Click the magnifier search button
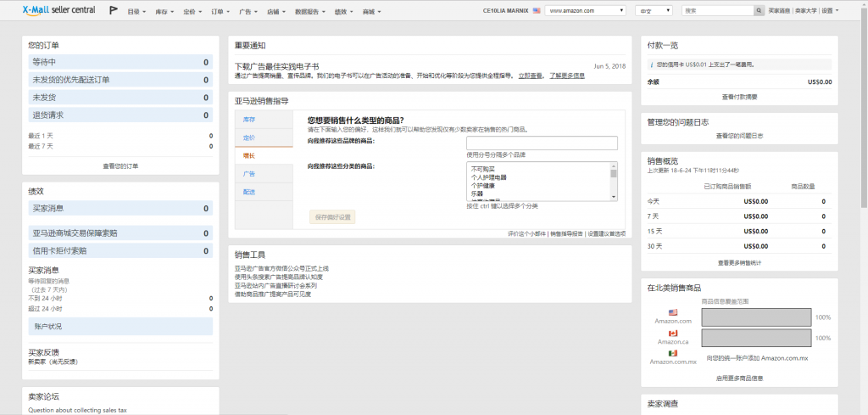This screenshot has height=415, width=868. (x=759, y=10)
